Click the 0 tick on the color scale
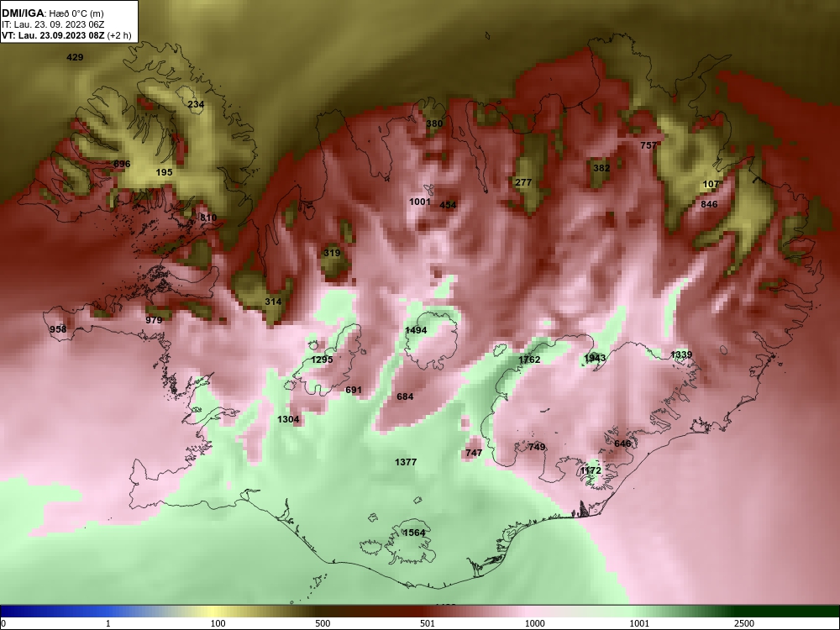The height and width of the screenshot is (630, 840). 4,623
